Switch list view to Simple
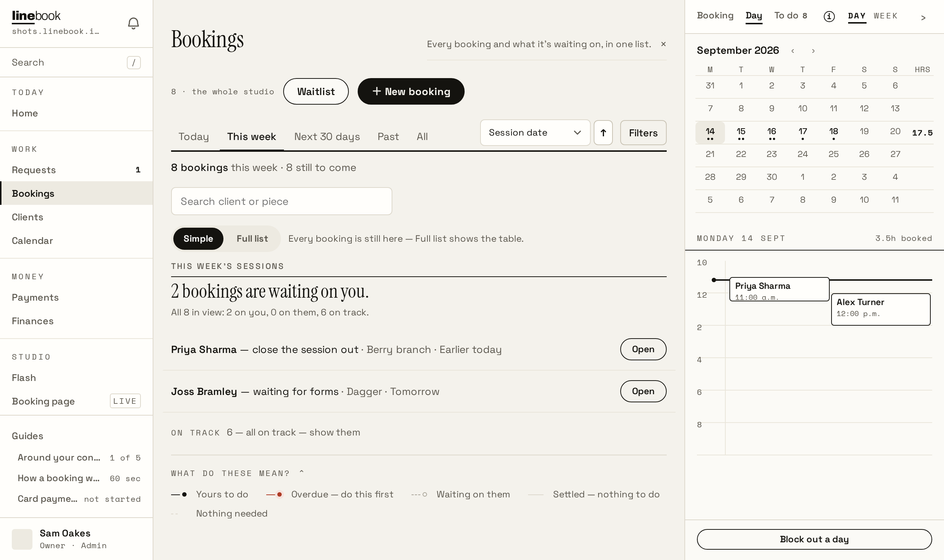Screen dimensions: 944x560 tap(198, 238)
